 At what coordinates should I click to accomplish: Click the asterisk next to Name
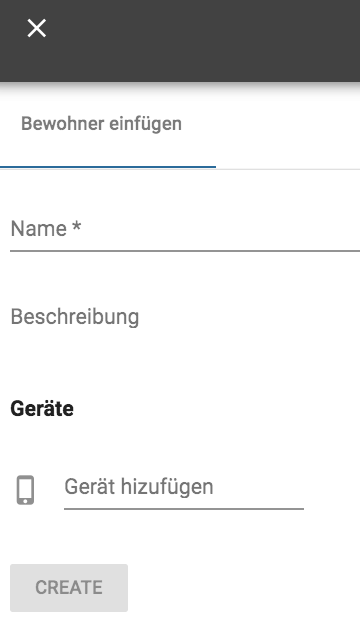click(77, 226)
